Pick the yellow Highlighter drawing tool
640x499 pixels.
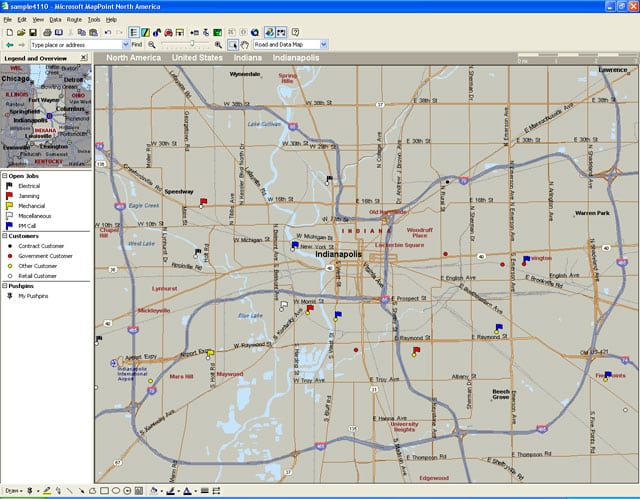(x=47, y=490)
